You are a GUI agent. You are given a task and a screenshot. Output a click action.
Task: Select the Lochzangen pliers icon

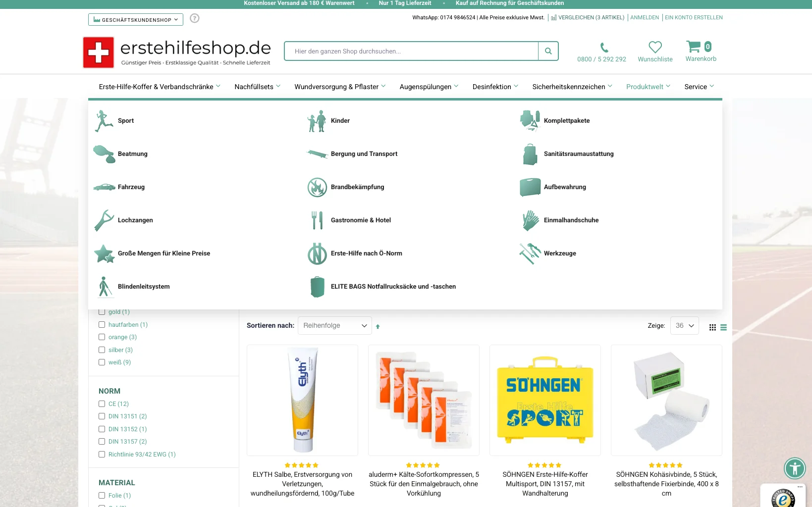(104, 220)
